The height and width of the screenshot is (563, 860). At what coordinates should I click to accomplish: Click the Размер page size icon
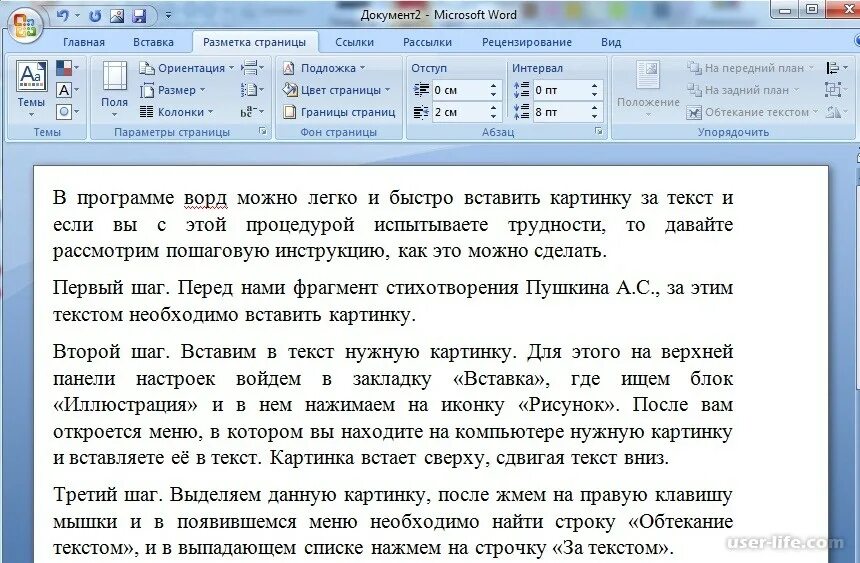[146, 90]
